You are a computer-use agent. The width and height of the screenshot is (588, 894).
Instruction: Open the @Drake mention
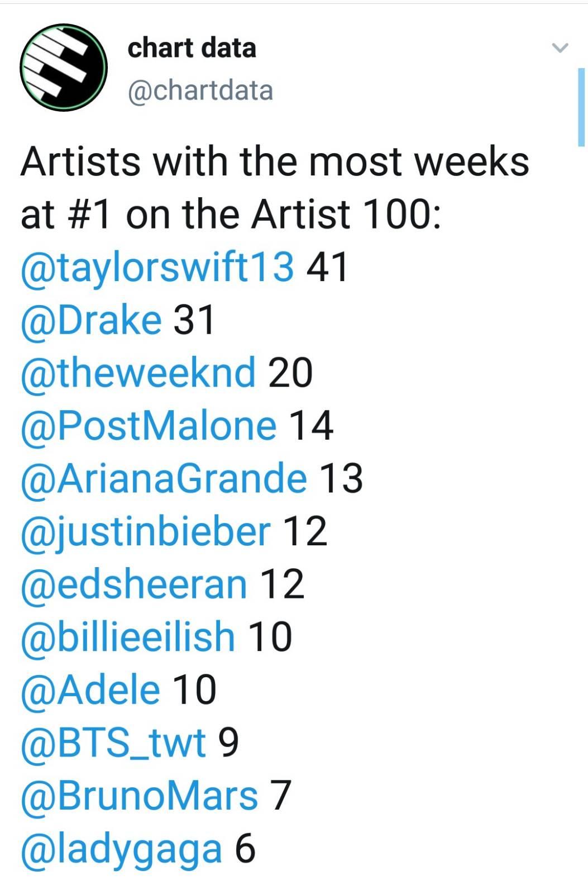coord(91,320)
